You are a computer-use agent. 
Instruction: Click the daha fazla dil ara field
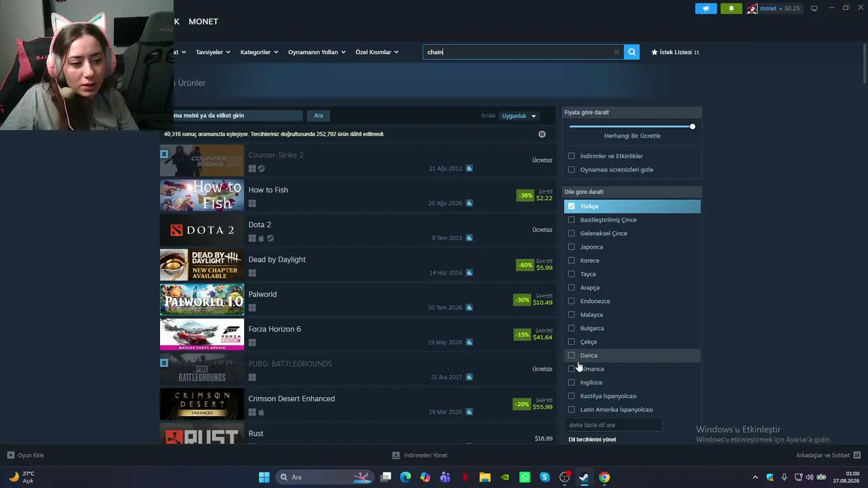[x=614, y=425]
